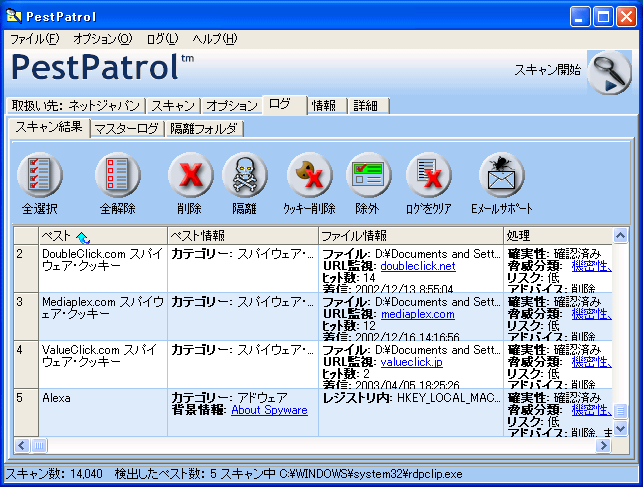The width and height of the screenshot is (643, 487).
Task: Click the rdpclip.exe scanning path in status bar
Action: (371, 474)
